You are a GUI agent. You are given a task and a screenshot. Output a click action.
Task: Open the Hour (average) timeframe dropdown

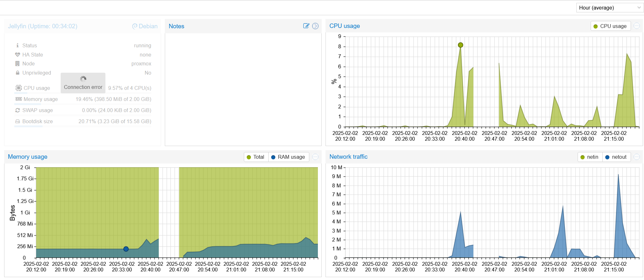(x=610, y=8)
